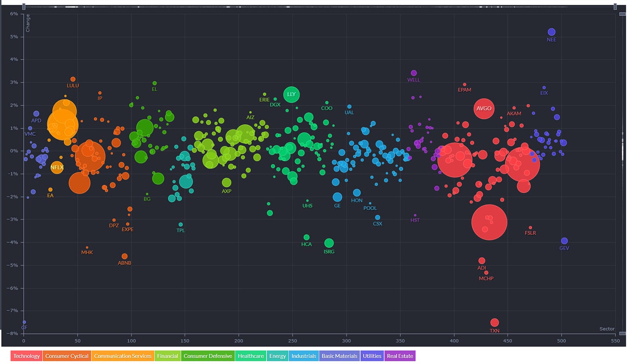
Task: Toggle the Real Estate legend item
Action: tap(400, 356)
